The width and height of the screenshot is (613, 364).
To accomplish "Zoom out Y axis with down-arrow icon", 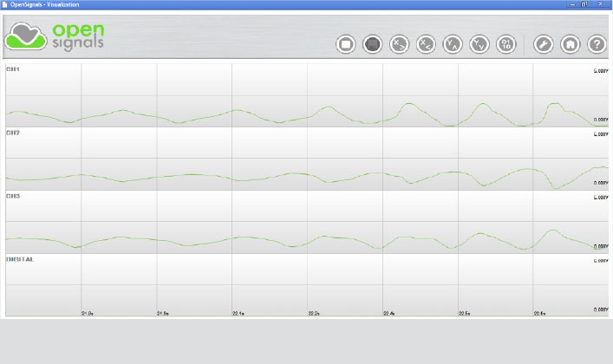I will coord(479,43).
